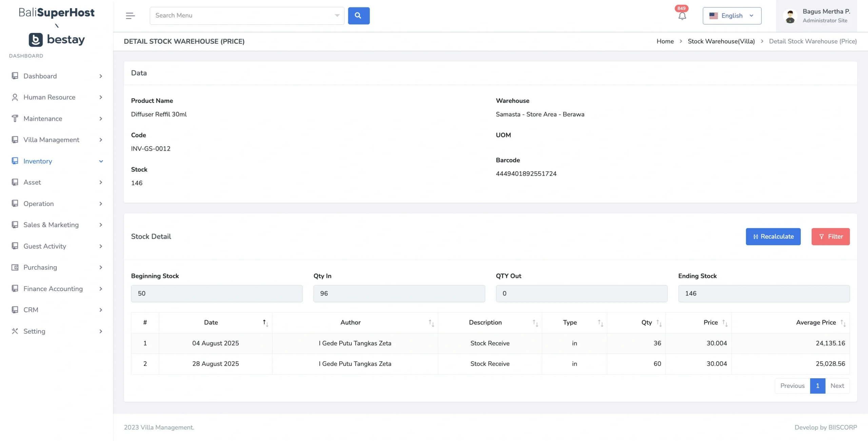
Task: Expand Human Resource submenu chevron
Action: point(101,97)
